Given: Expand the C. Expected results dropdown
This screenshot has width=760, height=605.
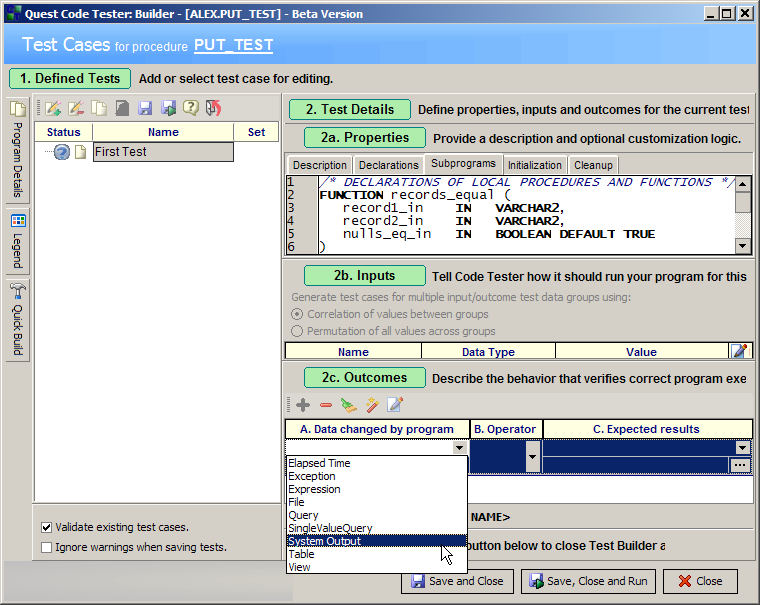Looking at the screenshot, I should click(x=742, y=449).
